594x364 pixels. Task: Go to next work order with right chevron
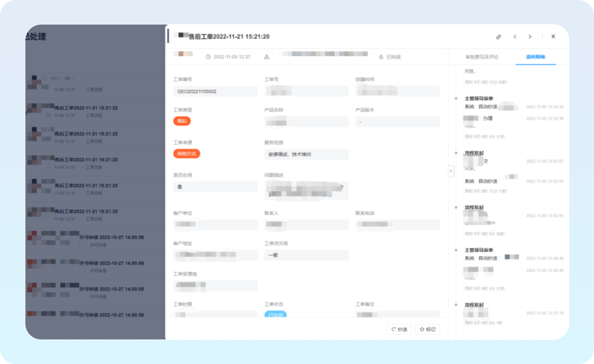(x=530, y=37)
